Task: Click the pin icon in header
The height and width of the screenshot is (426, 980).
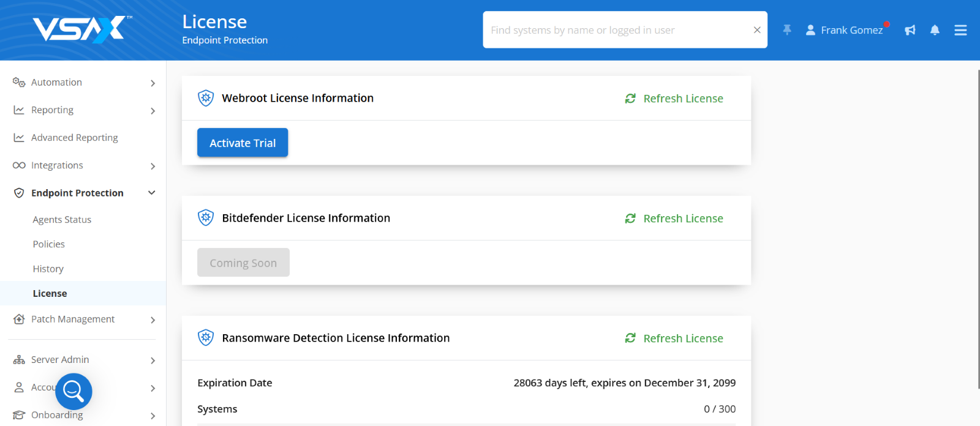Action: point(787,30)
